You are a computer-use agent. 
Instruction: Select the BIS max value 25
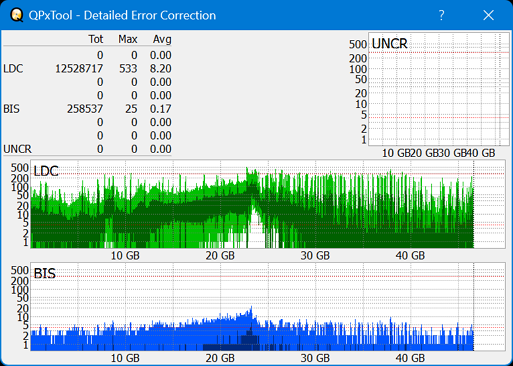coord(131,109)
